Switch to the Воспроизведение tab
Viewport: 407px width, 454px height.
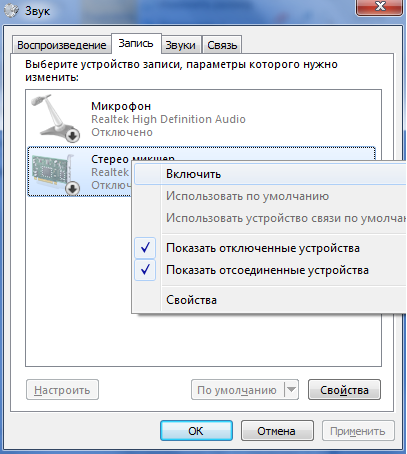62,45
